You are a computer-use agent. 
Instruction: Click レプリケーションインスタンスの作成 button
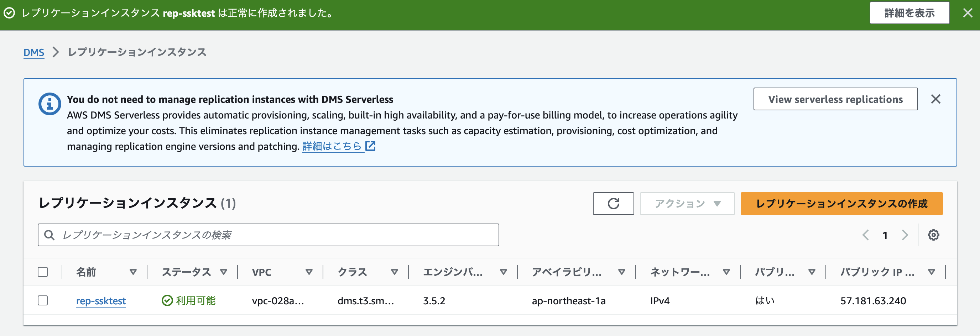[841, 204]
